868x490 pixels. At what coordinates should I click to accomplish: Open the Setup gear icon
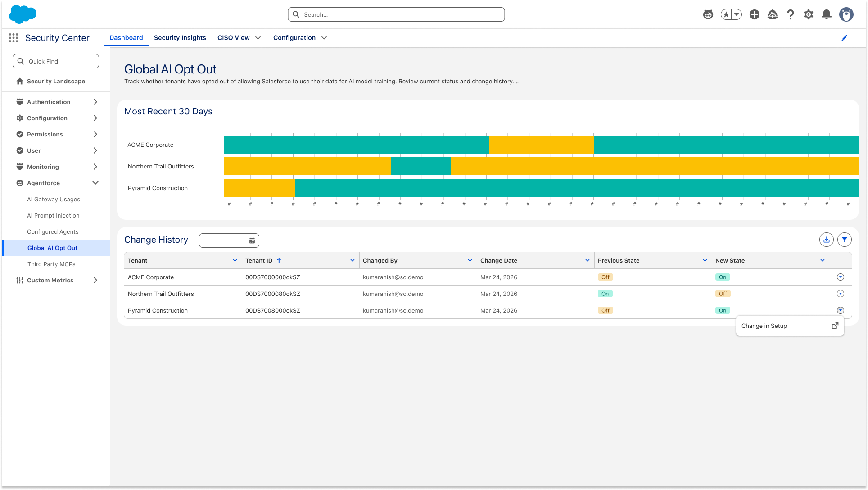click(809, 14)
